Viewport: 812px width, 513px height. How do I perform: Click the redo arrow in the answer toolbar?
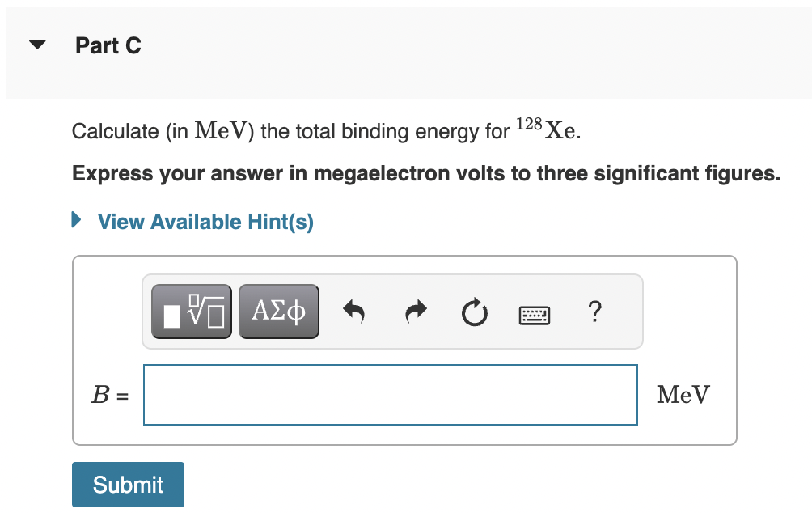tap(414, 311)
